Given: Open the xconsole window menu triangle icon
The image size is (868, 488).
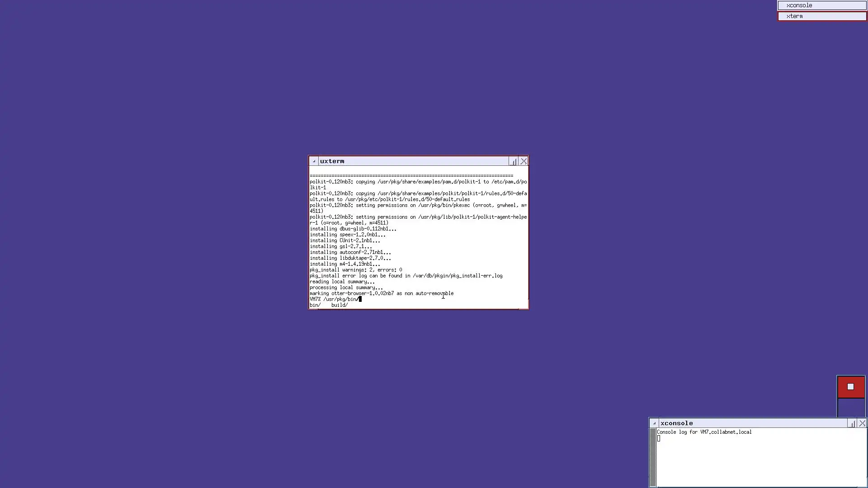Looking at the screenshot, I should click(654, 423).
